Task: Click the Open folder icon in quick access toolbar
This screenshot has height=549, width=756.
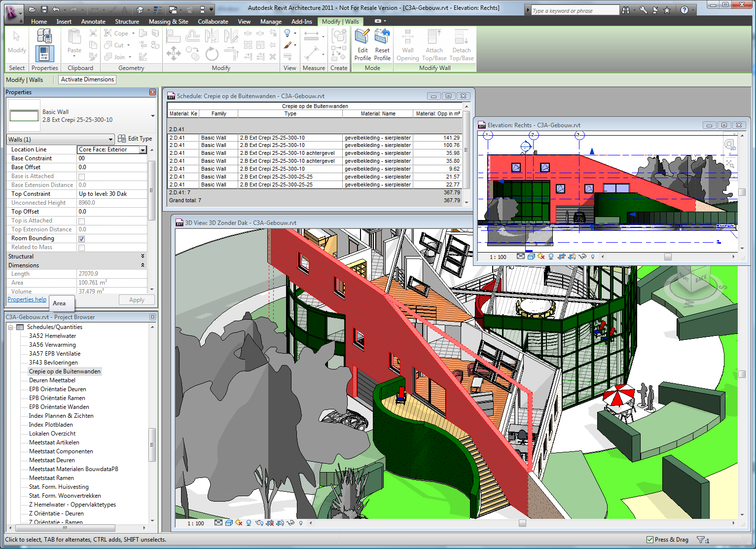Action: point(32,9)
